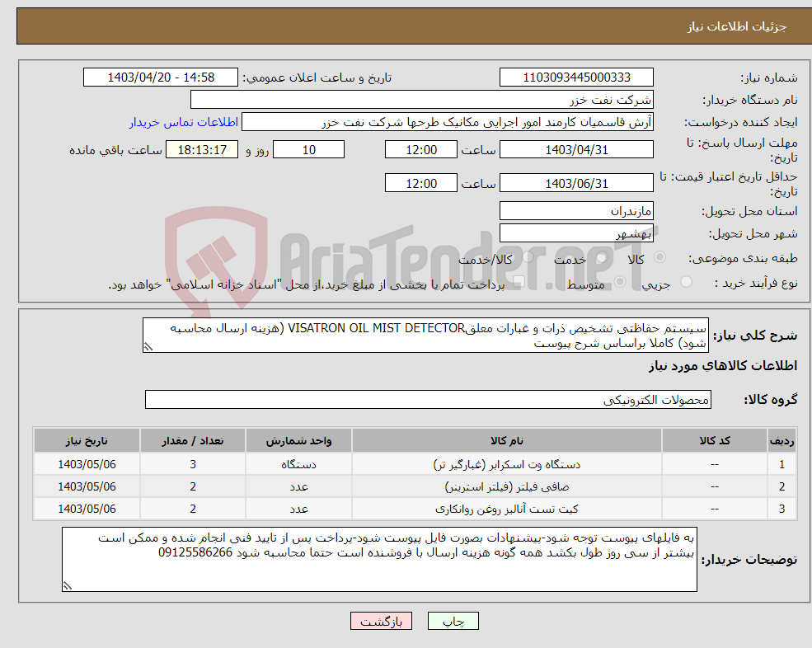Click the جزئیات اطلاعات نیاز page title
The width and height of the screenshot is (812, 648).
pyautogui.click(x=736, y=26)
